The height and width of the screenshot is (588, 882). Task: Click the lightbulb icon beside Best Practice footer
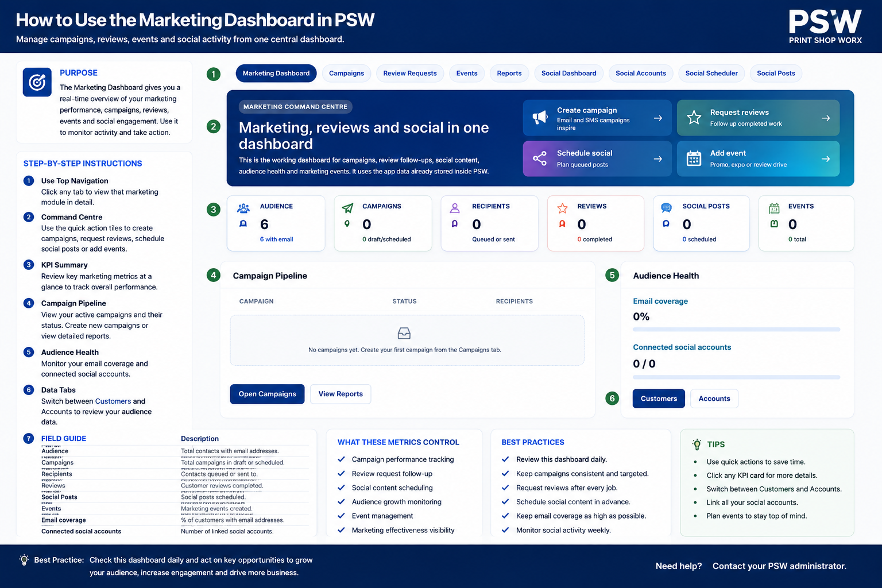point(24,560)
